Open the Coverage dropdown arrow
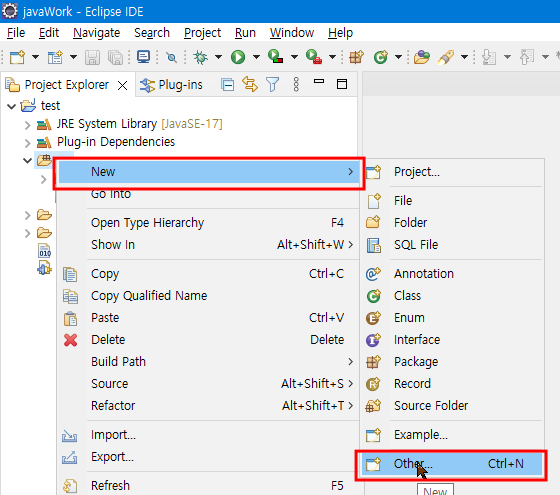 pos(294,57)
